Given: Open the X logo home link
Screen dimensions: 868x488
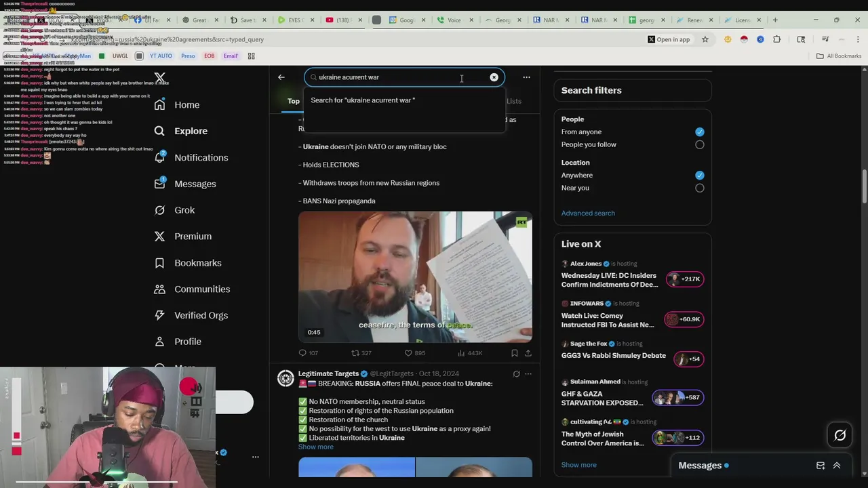Looking at the screenshot, I should [x=159, y=77].
